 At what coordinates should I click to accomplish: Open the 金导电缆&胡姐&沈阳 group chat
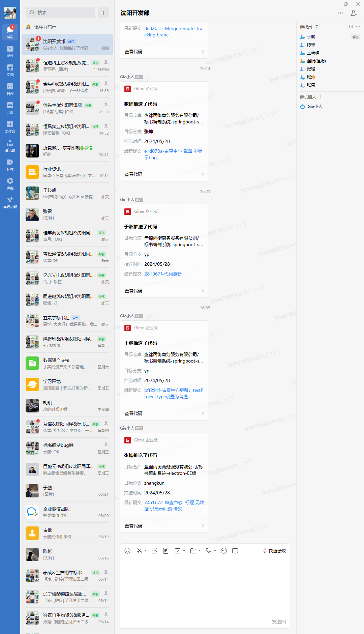tap(67, 87)
